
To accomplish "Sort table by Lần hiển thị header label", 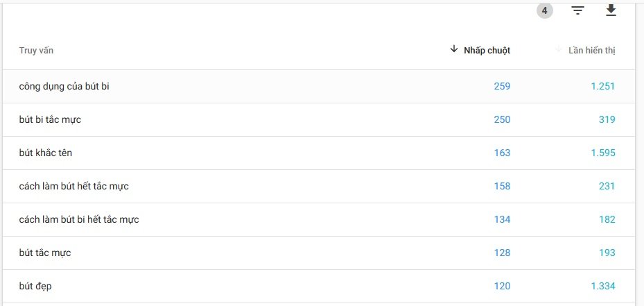I will tap(591, 51).
